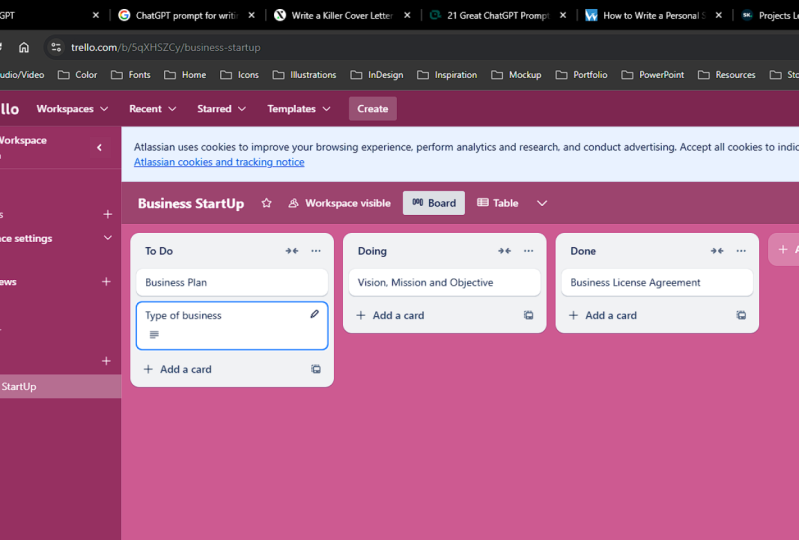799x540 pixels.
Task: Collapse the workspace sidebar
Action: click(99, 148)
